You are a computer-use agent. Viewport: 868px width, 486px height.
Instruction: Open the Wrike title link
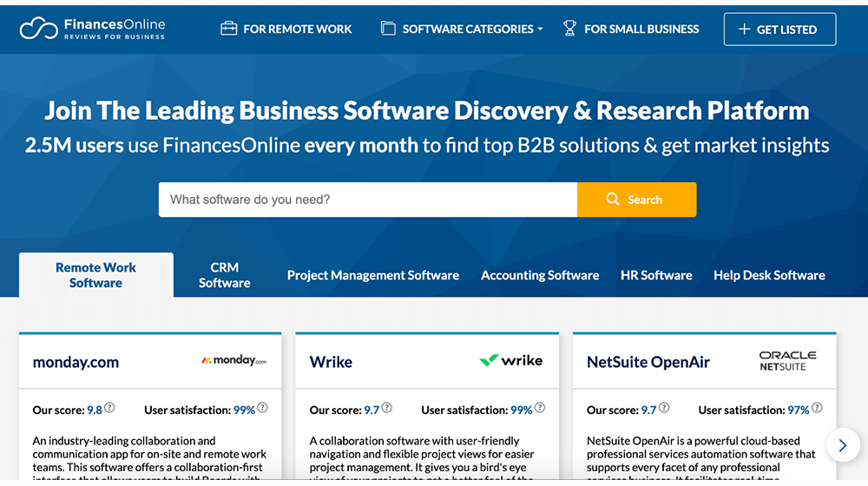331,362
